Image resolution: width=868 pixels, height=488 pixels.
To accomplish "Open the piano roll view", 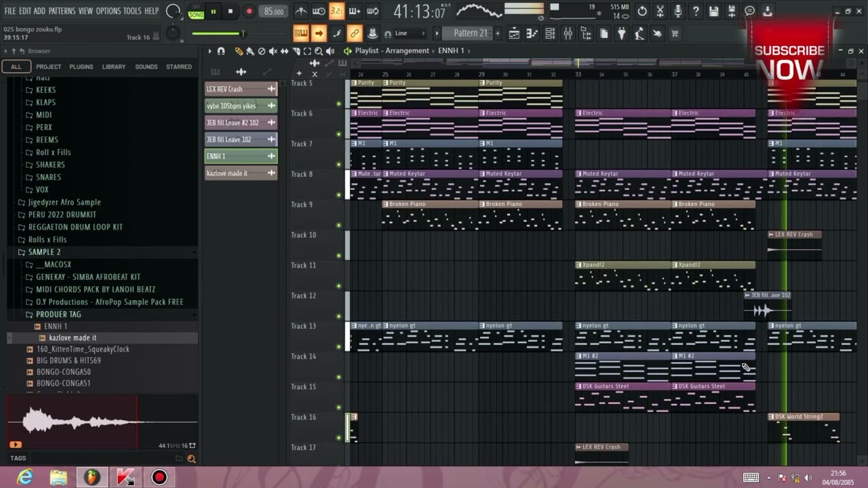I will point(532,33).
